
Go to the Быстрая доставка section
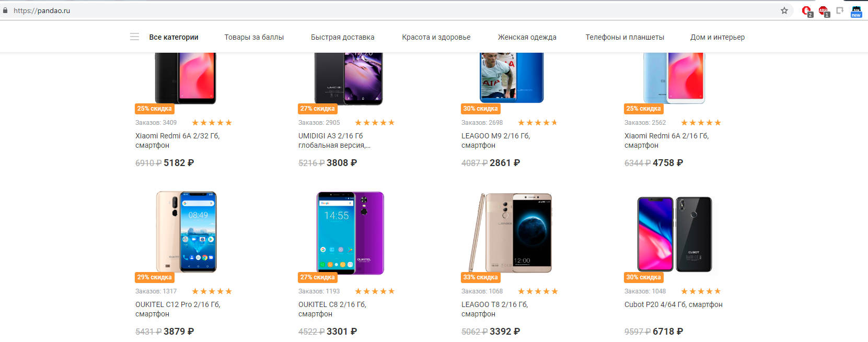(x=342, y=37)
